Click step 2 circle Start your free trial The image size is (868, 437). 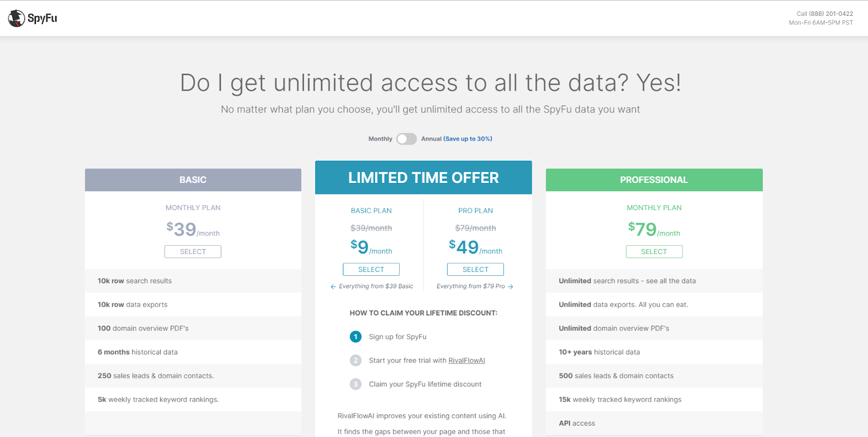[355, 360]
